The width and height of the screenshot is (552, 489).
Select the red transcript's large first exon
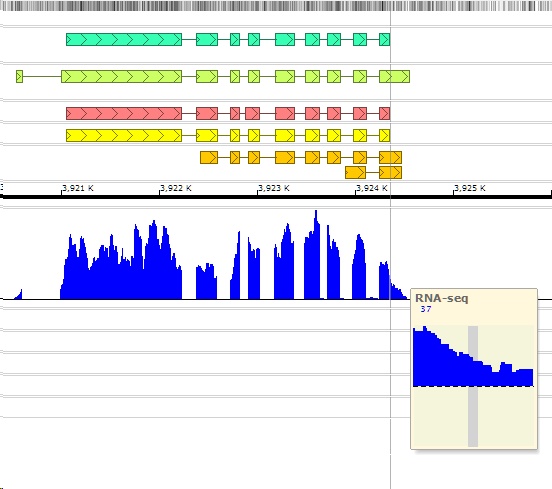(x=124, y=114)
